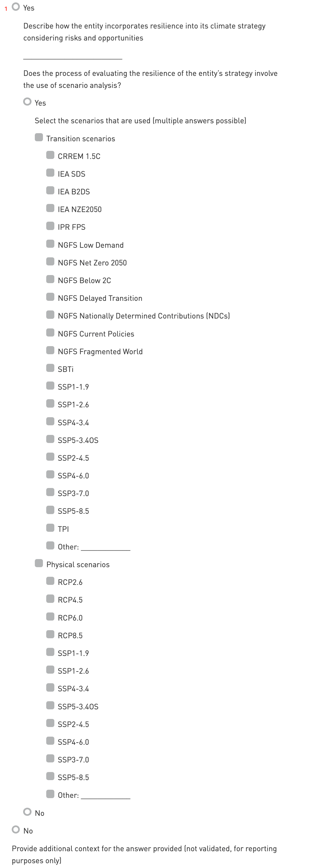Tick the SBTi checkbox
Screen dimensions: 311x868
(50, 368)
